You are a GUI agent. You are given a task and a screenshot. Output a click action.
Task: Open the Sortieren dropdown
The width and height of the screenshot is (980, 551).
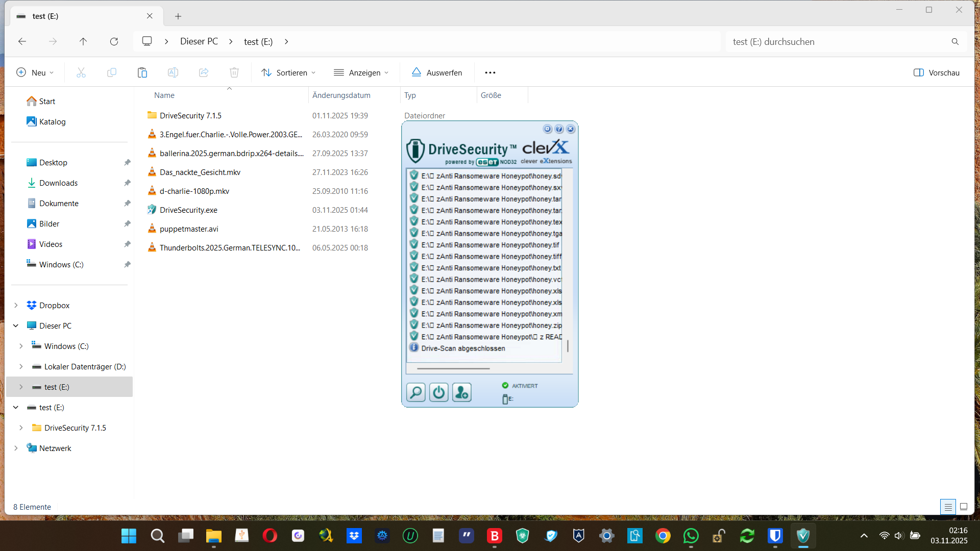point(289,72)
